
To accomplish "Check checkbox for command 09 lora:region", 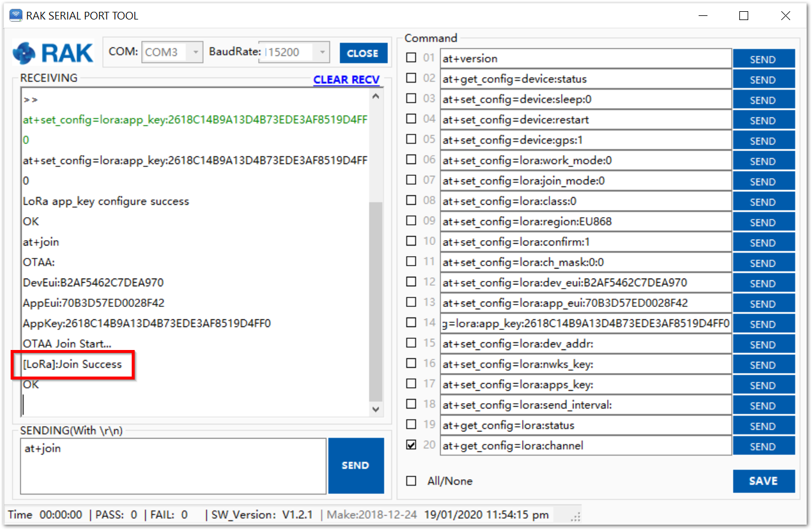I will [411, 221].
